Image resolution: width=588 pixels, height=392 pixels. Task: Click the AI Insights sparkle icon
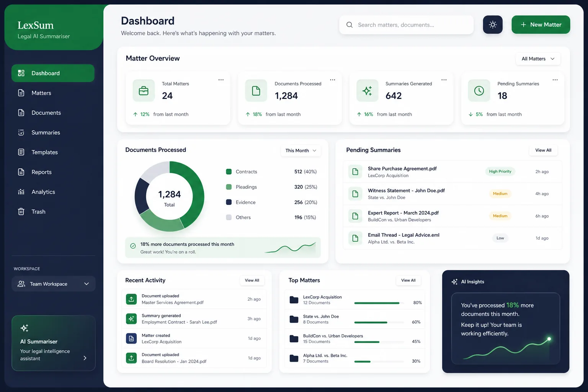click(x=454, y=282)
